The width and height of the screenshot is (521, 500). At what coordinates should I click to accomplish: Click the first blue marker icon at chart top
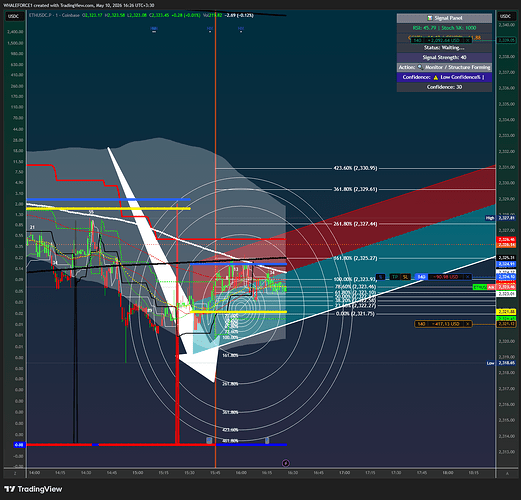tap(154, 29)
